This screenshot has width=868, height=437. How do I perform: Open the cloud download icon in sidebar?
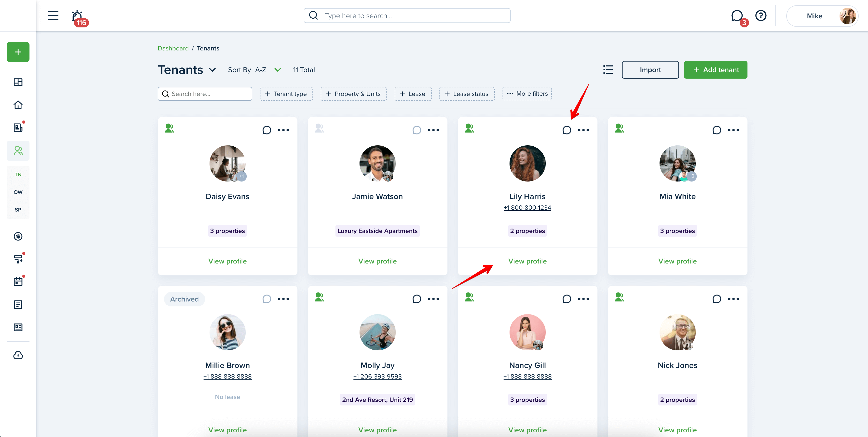tap(18, 355)
